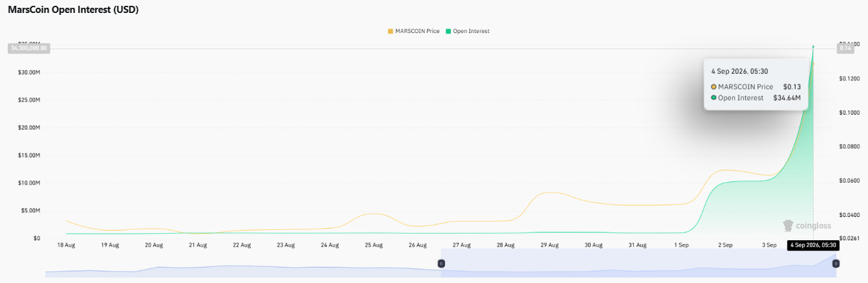This screenshot has height=283, width=868.
Task: Click the 27 Aug date label
Action: (x=462, y=245)
